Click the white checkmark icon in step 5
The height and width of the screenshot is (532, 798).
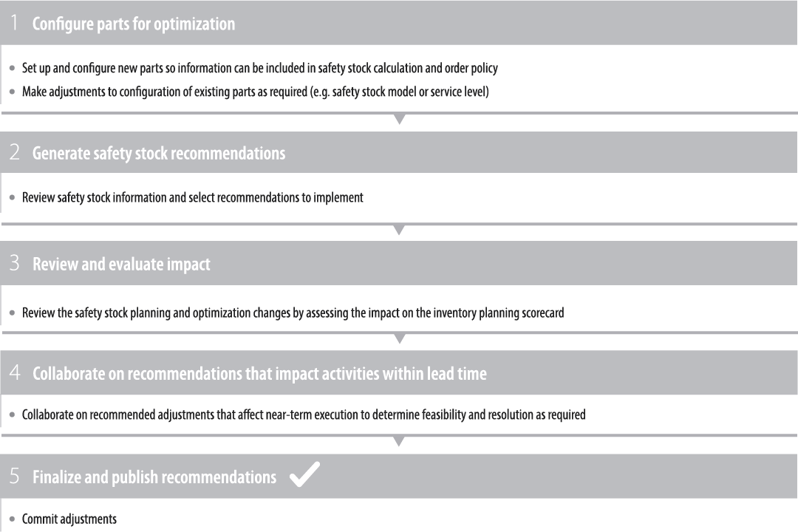click(304, 476)
